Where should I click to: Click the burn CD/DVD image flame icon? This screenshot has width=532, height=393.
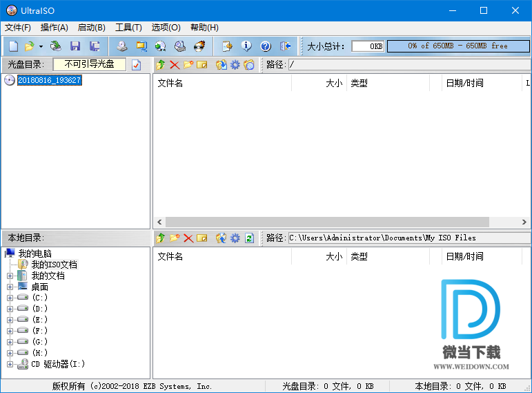point(199,46)
